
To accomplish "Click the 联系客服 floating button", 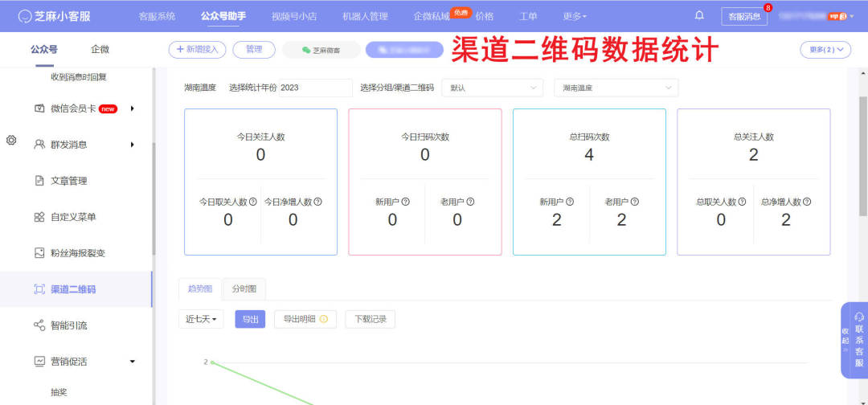I will coord(859,340).
